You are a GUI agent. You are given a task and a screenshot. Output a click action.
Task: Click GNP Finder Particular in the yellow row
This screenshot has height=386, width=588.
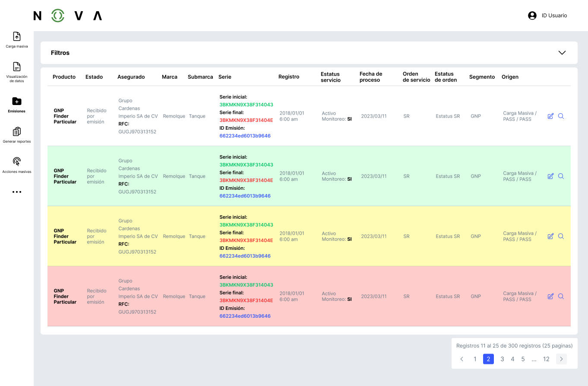click(65, 236)
